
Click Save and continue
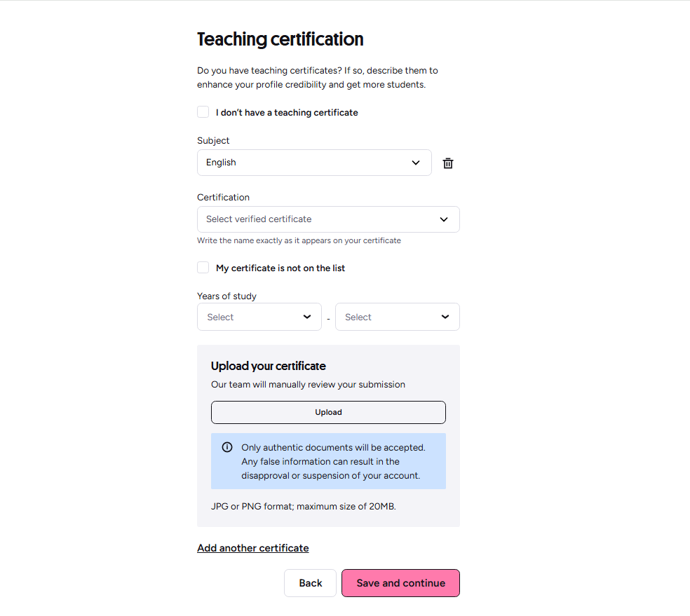pos(400,583)
